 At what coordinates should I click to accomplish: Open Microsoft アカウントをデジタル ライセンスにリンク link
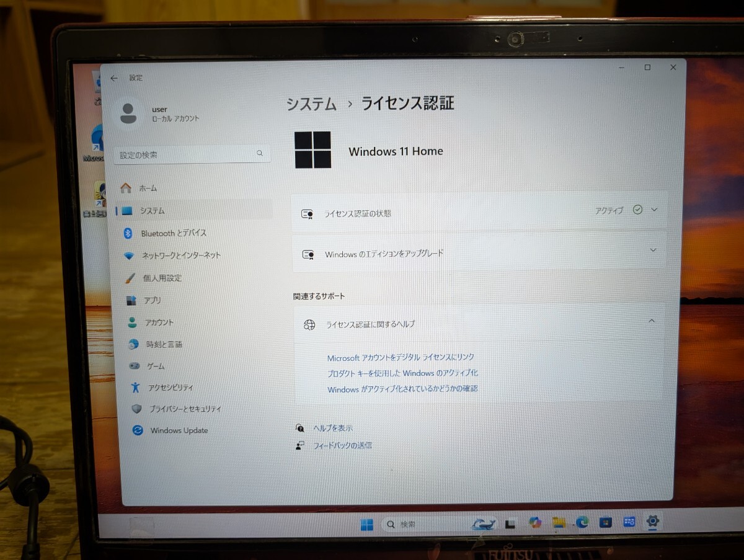[401, 357]
